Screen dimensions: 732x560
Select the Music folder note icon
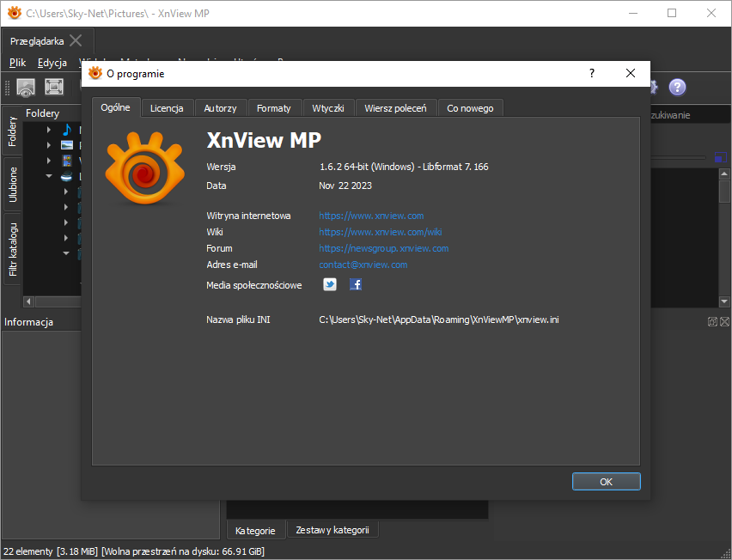[67, 130]
